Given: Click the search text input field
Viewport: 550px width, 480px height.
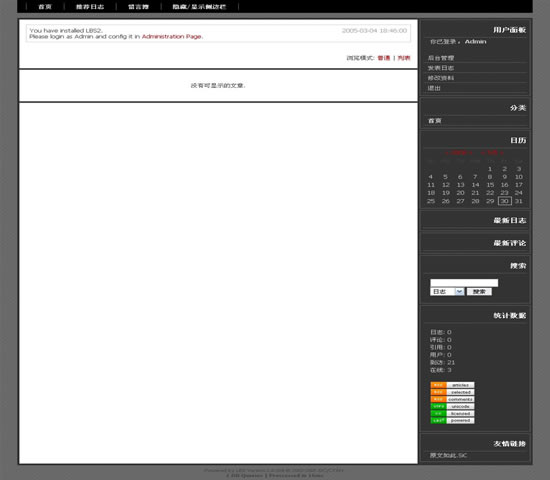Looking at the screenshot, I should (x=464, y=283).
